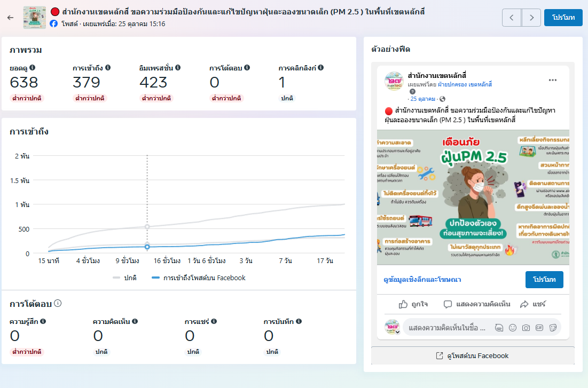Go to the next post with the right chevron
This screenshot has height=388, width=588.
point(531,18)
